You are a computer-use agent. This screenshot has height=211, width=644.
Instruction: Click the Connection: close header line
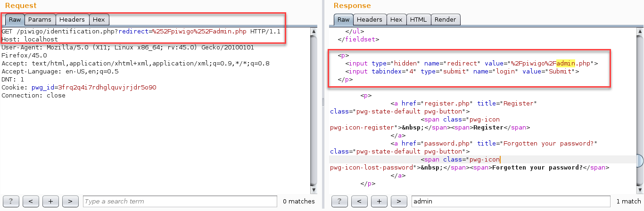[33, 96]
